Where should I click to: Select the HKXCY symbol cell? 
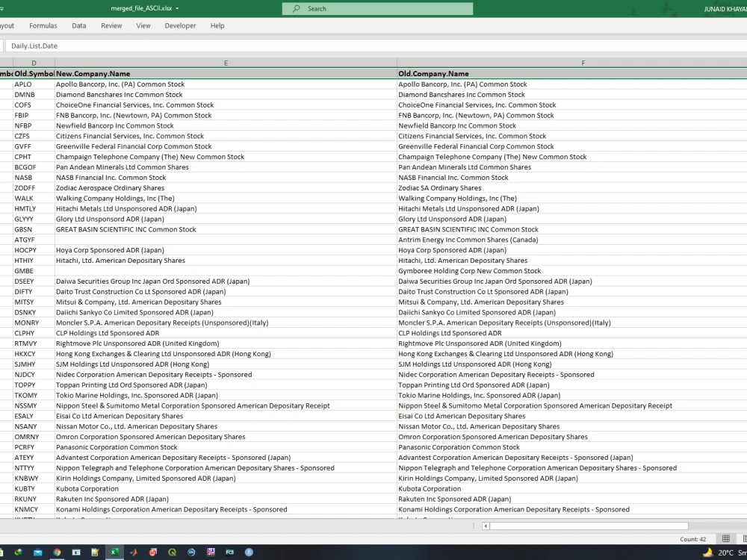click(34, 354)
